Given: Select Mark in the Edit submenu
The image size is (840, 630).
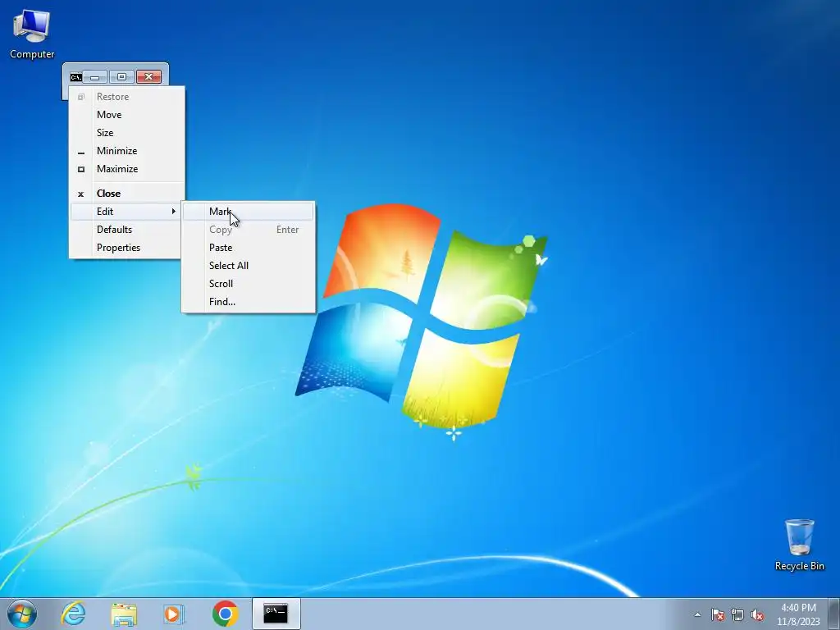Looking at the screenshot, I should (248, 212).
